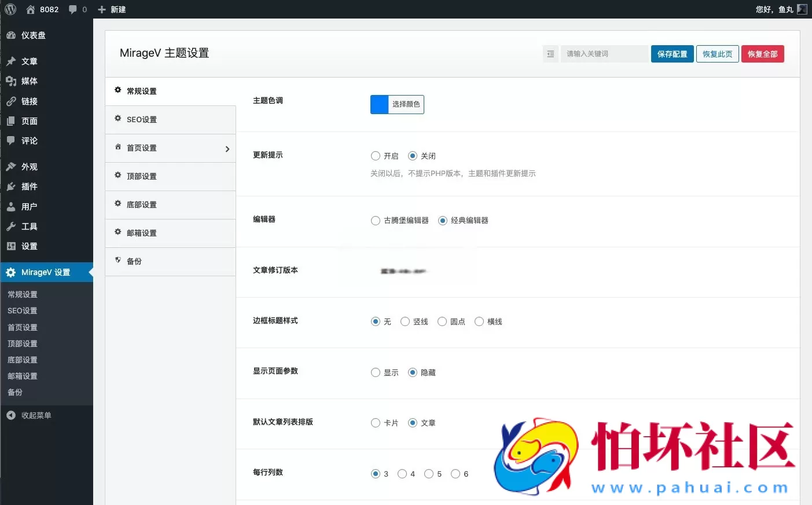Open the 邮箱设置 settings tab

141,233
